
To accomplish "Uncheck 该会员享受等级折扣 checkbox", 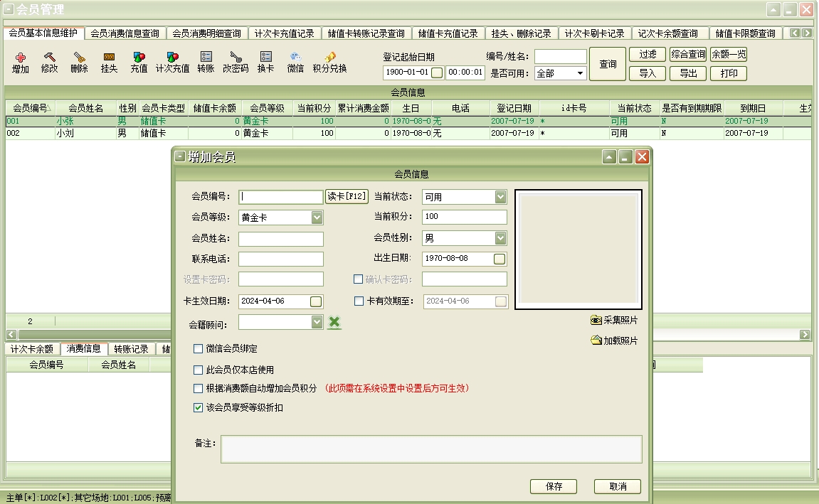I will [199, 408].
